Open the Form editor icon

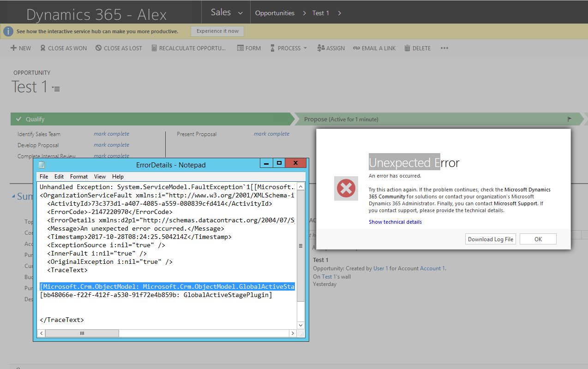[240, 48]
